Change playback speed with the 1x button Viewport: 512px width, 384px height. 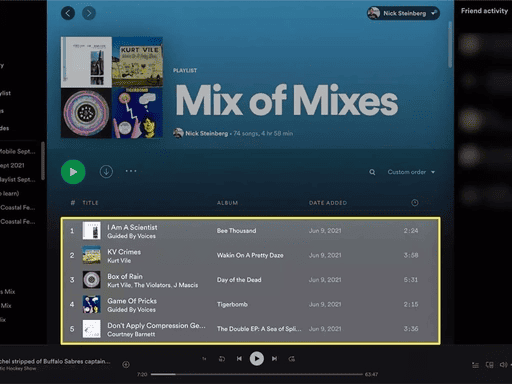pos(204,359)
